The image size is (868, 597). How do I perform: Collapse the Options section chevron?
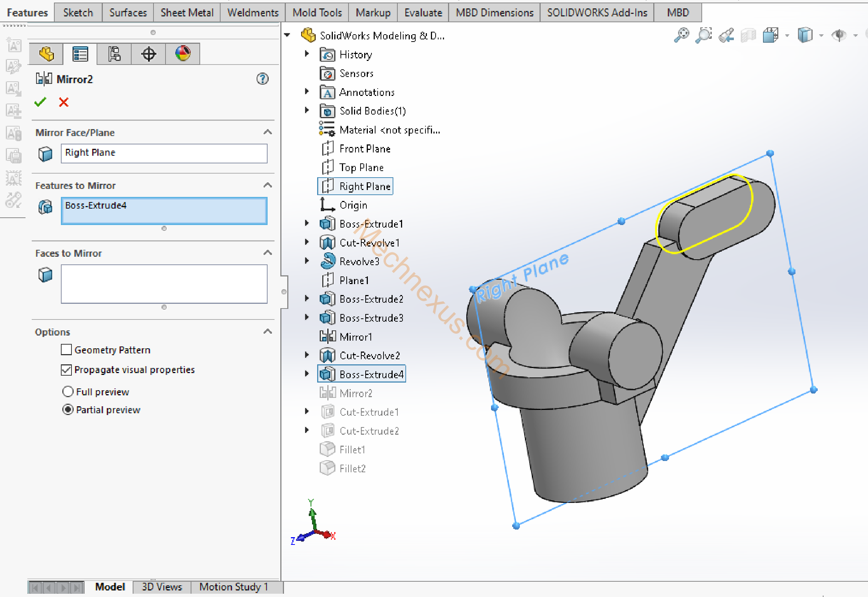tap(268, 332)
